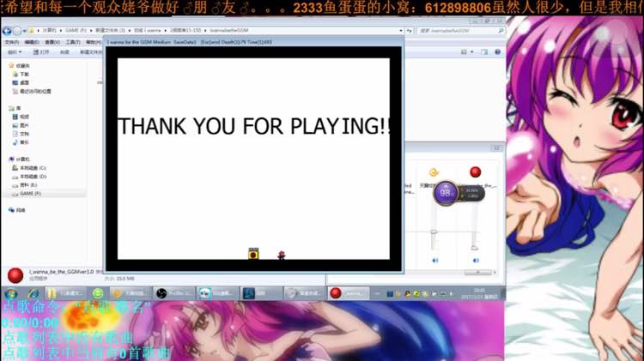Open Explorer help icon
This screenshot has width=644, height=361.
[x=497, y=52]
